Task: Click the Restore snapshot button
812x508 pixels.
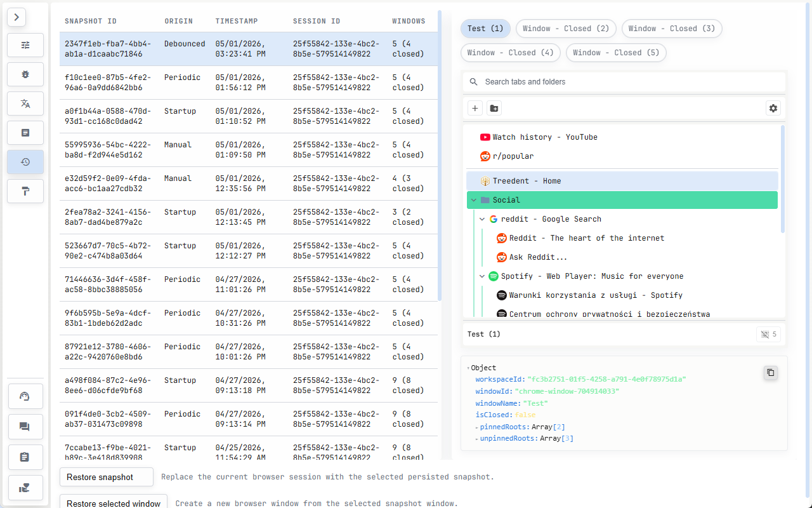Action: point(107,477)
